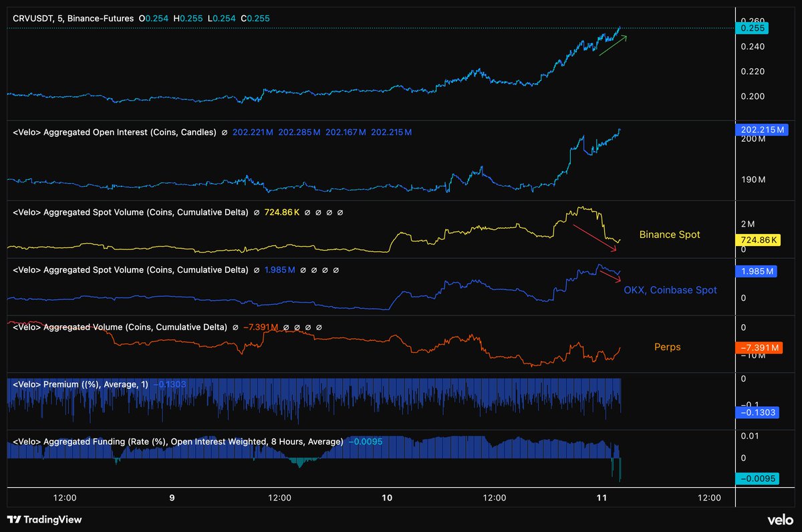Click the orange −7.391M axis tag
The height and width of the screenshot is (532, 802).
(x=758, y=348)
